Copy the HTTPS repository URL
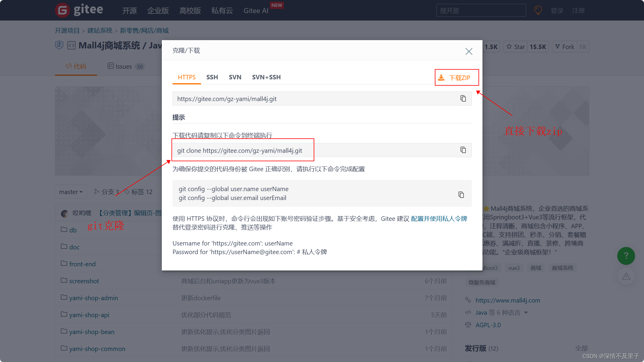This screenshot has width=644, height=362. tap(463, 98)
